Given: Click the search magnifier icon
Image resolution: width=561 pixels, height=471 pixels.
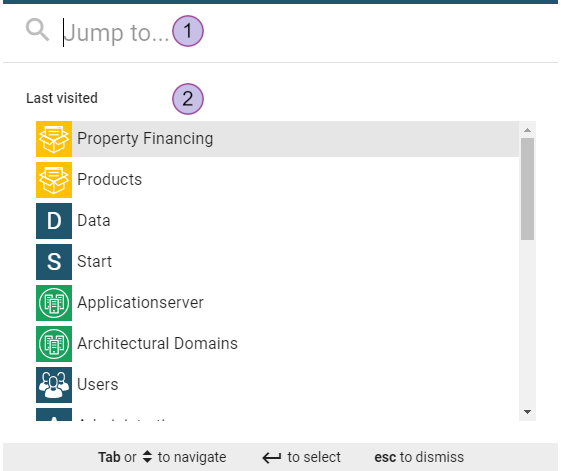Looking at the screenshot, I should coord(37,30).
